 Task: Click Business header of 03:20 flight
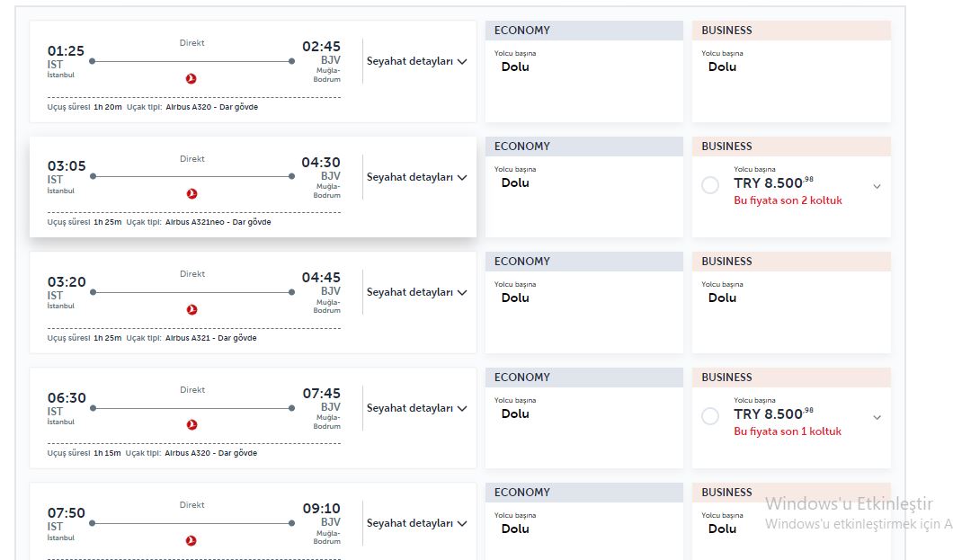(x=790, y=262)
